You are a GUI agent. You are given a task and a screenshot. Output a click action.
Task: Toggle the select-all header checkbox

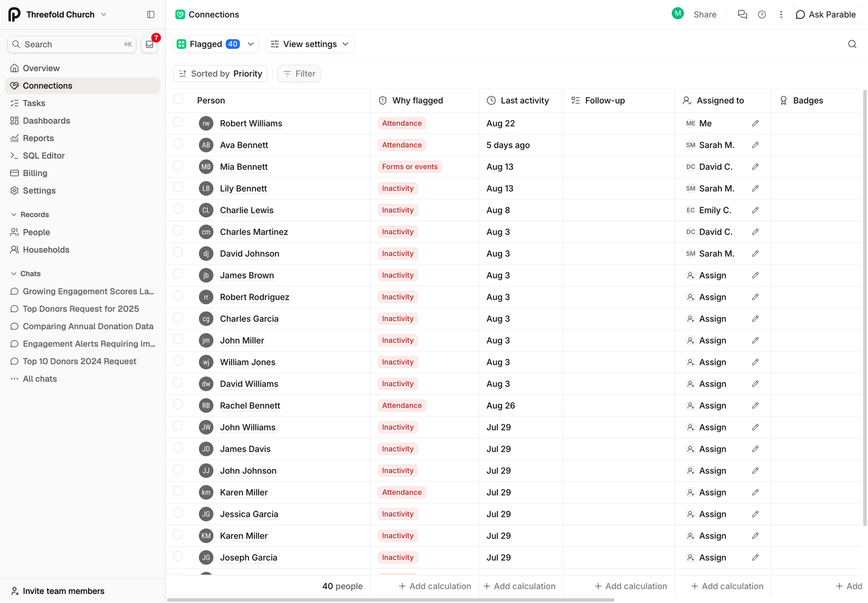(x=178, y=99)
